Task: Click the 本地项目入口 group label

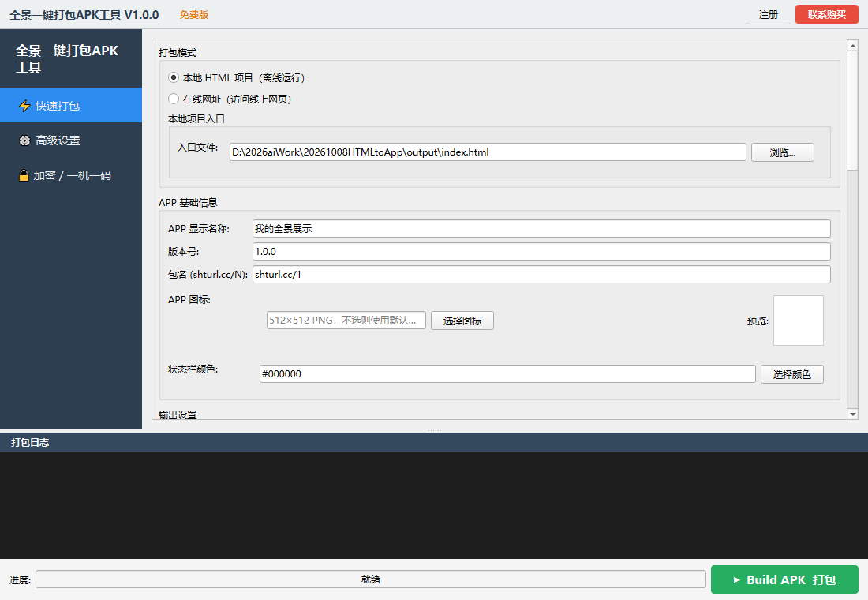Action: click(196, 119)
